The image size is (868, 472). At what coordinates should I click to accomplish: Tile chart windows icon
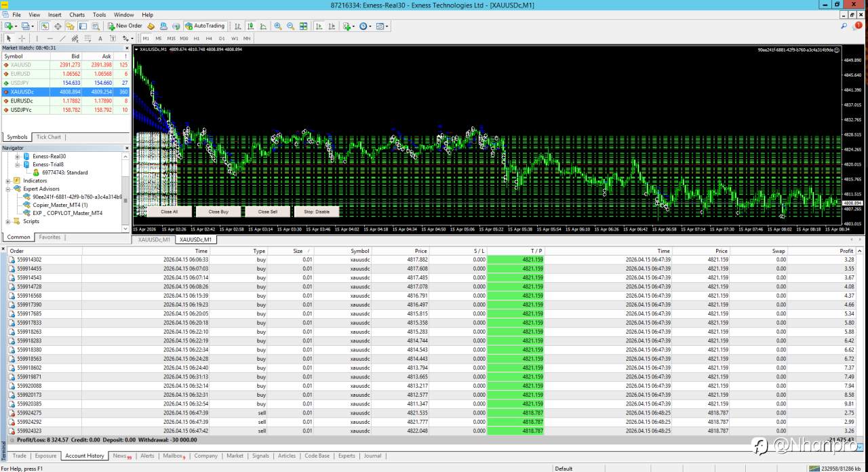303,26
